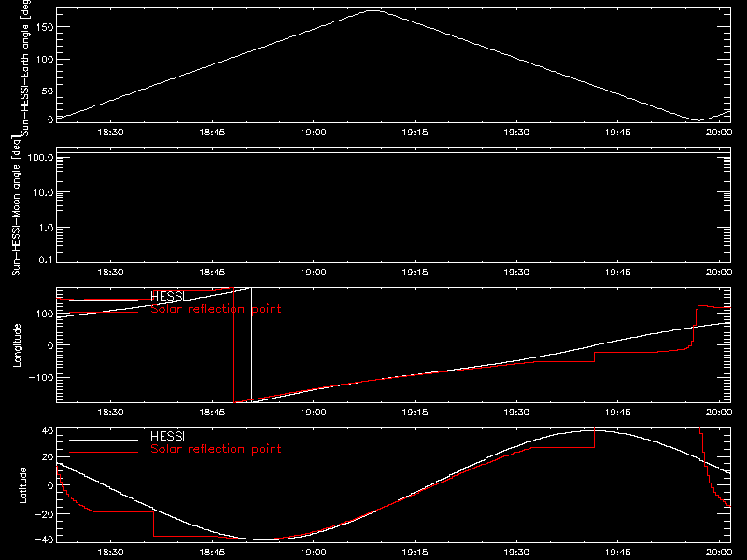Click the 0.1 tick on the Moon angle plot

(x=46, y=260)
